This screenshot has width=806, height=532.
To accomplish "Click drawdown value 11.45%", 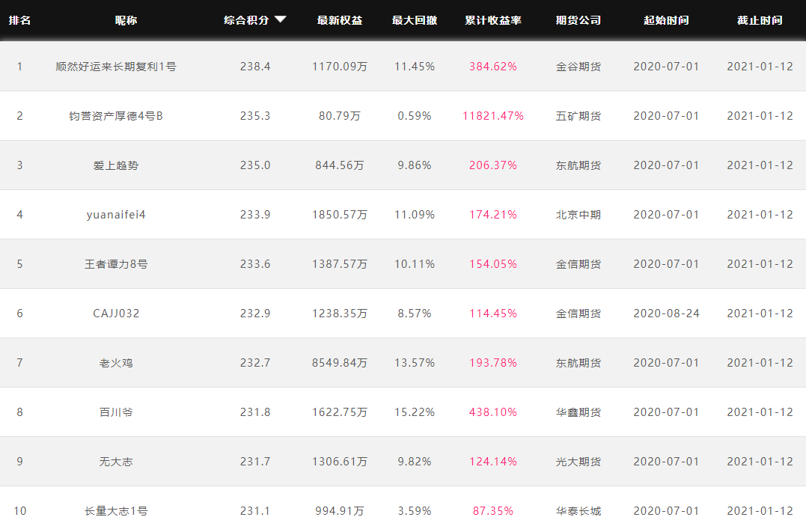I will pos(415,67).
